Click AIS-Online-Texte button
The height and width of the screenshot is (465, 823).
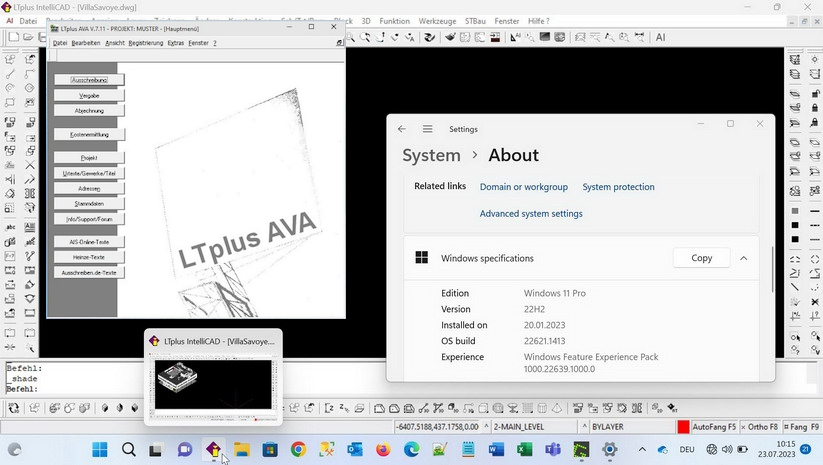coord(89,242)
